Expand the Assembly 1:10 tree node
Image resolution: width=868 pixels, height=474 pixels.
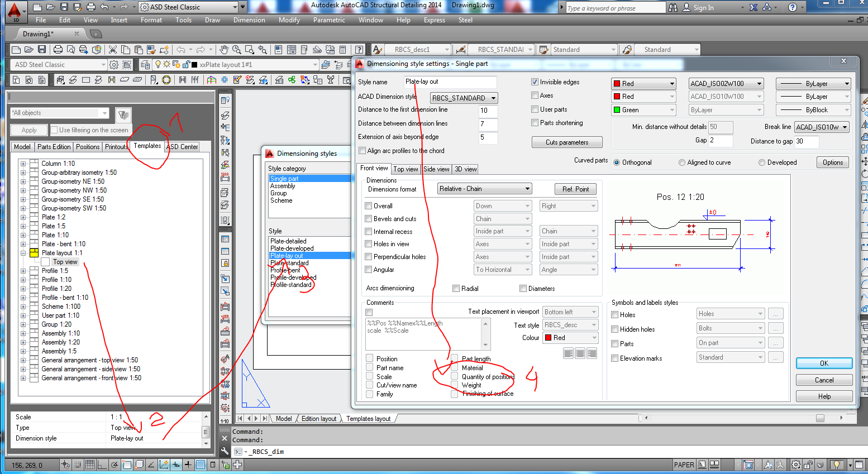click(x=23, y=333)
